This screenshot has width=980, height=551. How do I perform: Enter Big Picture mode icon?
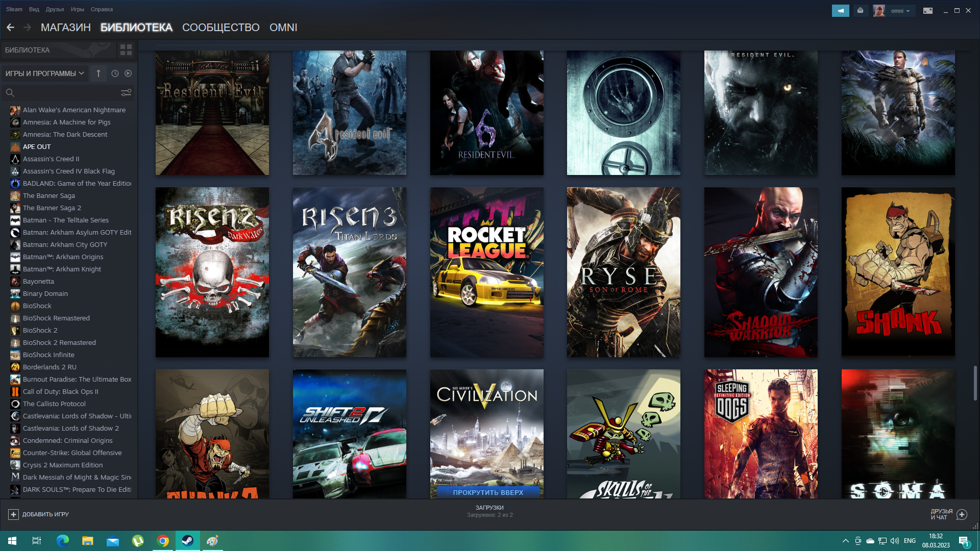(x=928, y=11)
